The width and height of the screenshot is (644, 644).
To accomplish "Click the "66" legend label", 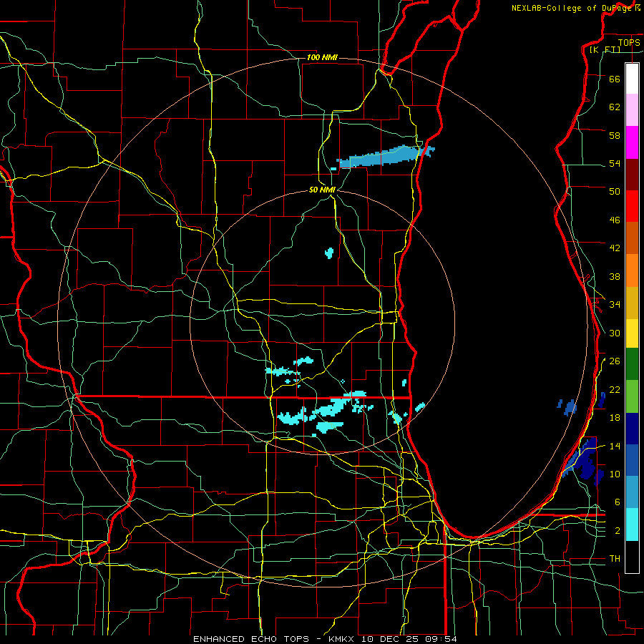I will [x=615, y=79].
